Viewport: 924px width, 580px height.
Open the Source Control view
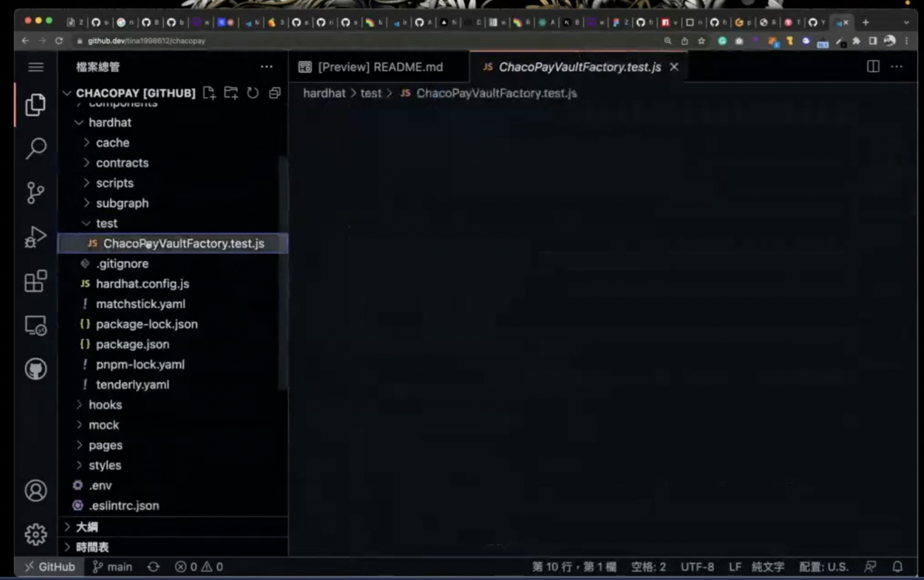35,193
